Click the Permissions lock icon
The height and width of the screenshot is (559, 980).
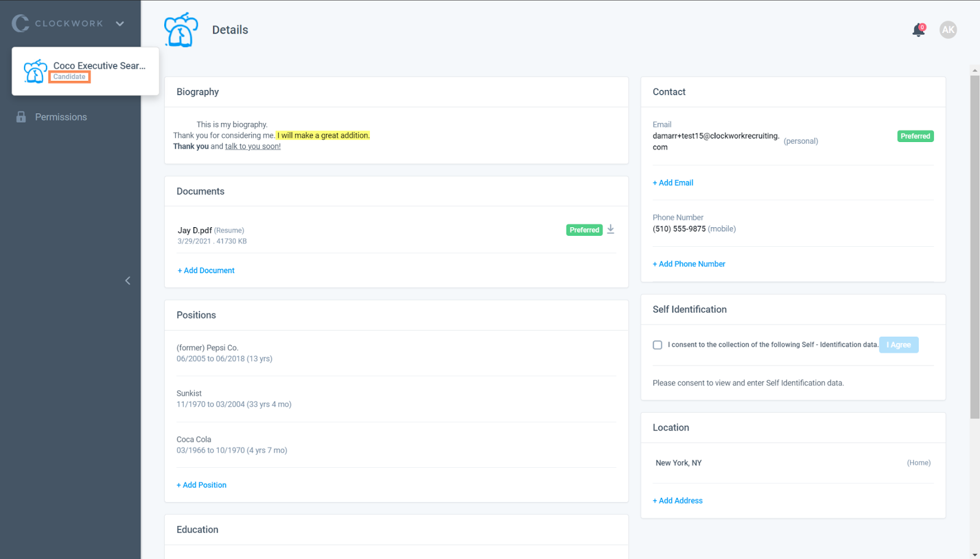(x=21, y=117)
